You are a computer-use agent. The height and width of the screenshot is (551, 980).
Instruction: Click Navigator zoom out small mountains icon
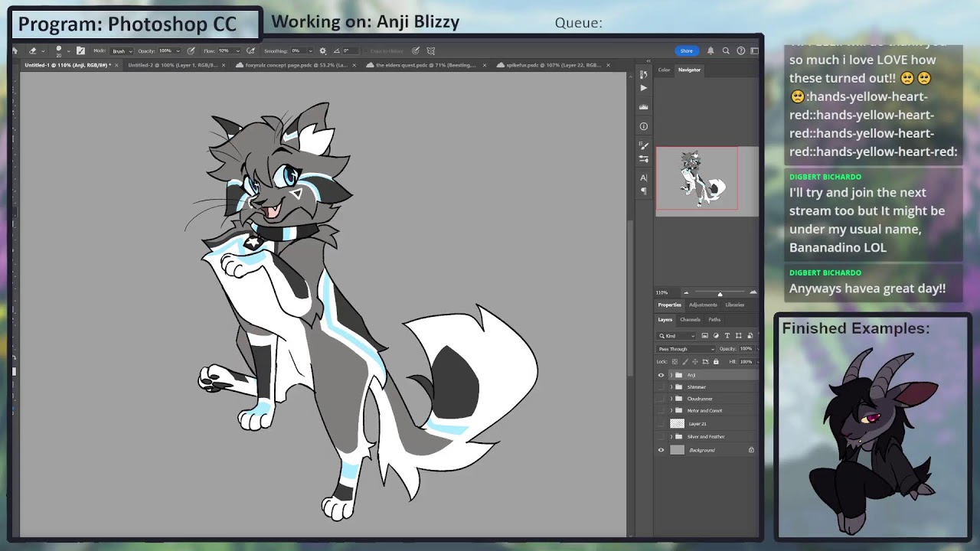coord(686,292)
